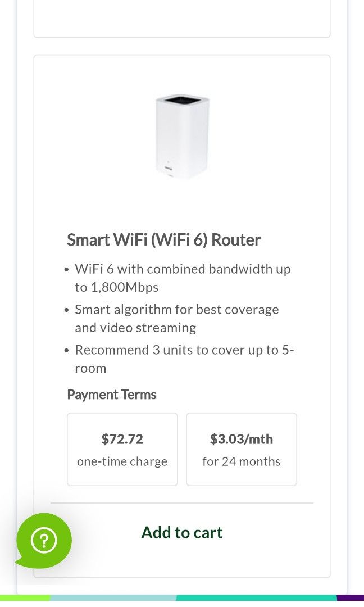
Task: Select the WiFi 6 bandwidth bullet point
Action: [183, 278]
